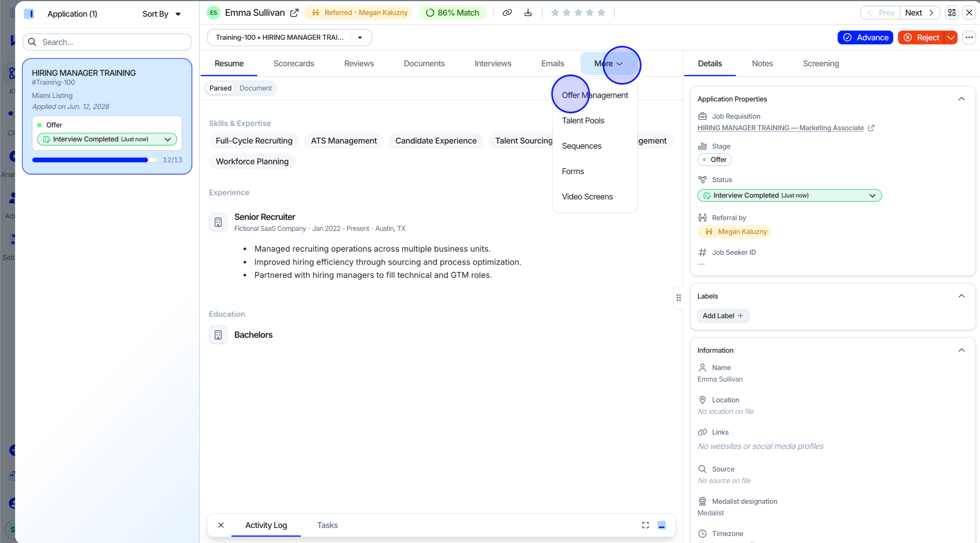
Task: Go to Next candidate
Action: (x=919, y=13)
